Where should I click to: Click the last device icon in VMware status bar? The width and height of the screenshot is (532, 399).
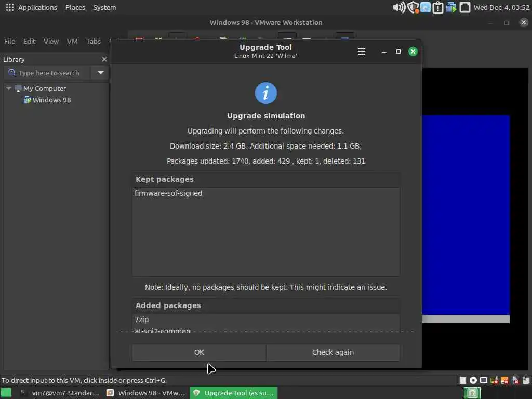526,380
